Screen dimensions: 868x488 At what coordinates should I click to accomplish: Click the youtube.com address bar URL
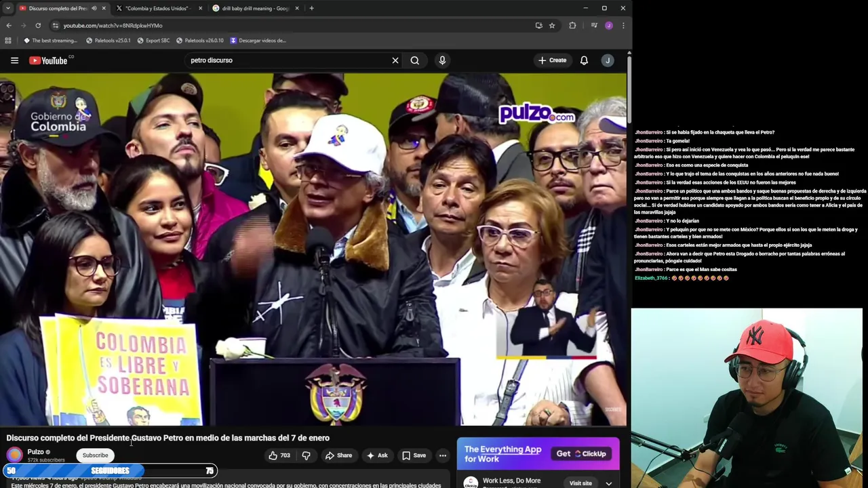point(113,26)
